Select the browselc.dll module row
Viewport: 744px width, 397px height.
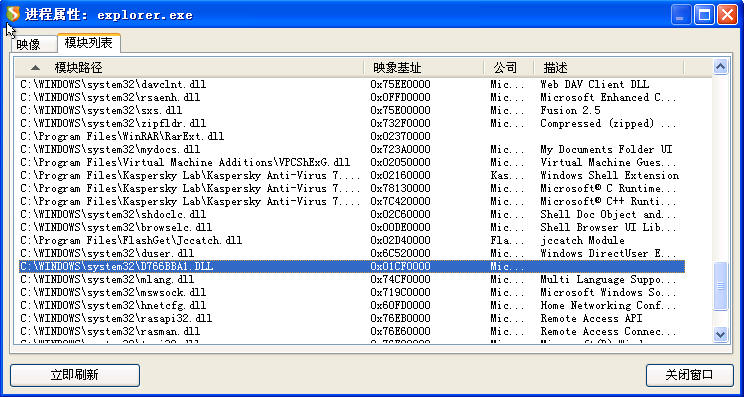click(x=352, y=228)
